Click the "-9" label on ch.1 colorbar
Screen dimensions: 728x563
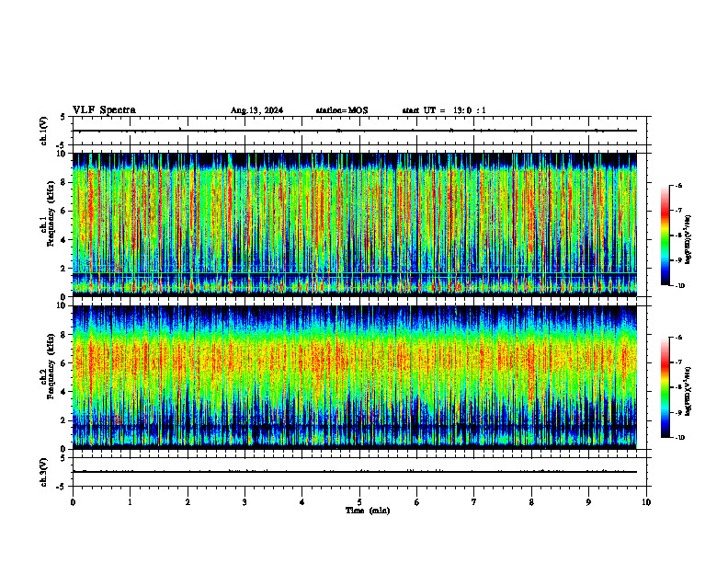[678, 260]
